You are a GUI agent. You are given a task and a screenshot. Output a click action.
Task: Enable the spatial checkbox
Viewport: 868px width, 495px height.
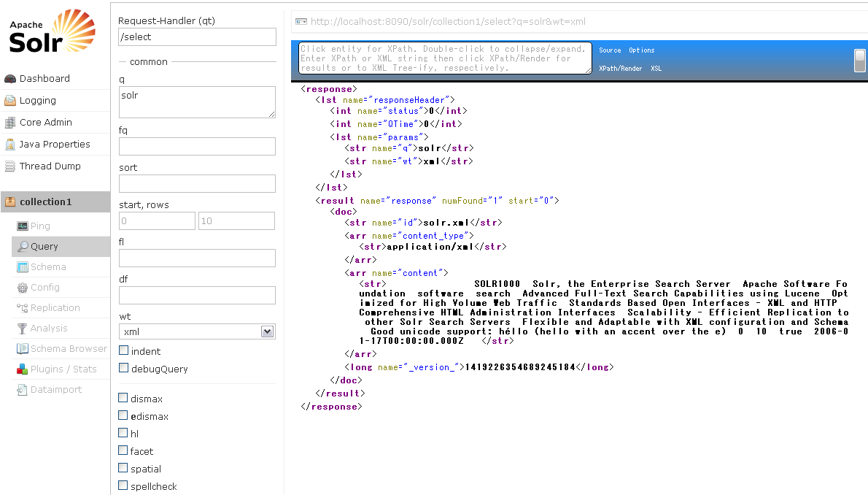click(123, 468)
